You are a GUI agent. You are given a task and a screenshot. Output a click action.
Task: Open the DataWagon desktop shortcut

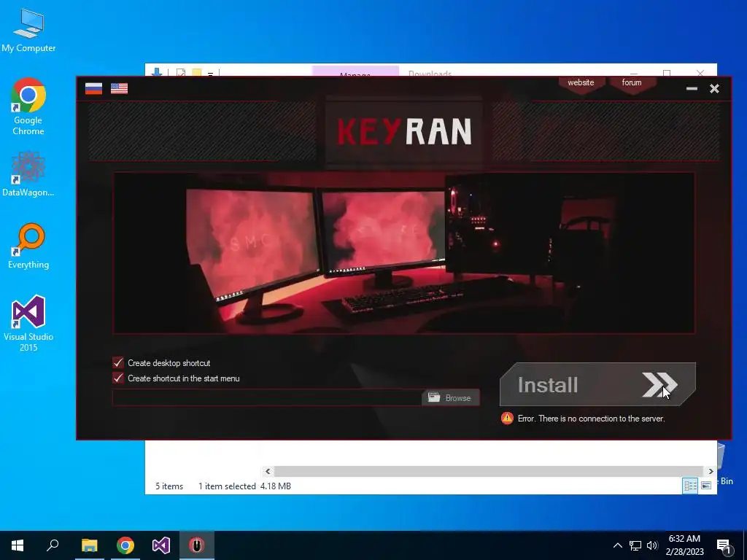click(28, 174)
